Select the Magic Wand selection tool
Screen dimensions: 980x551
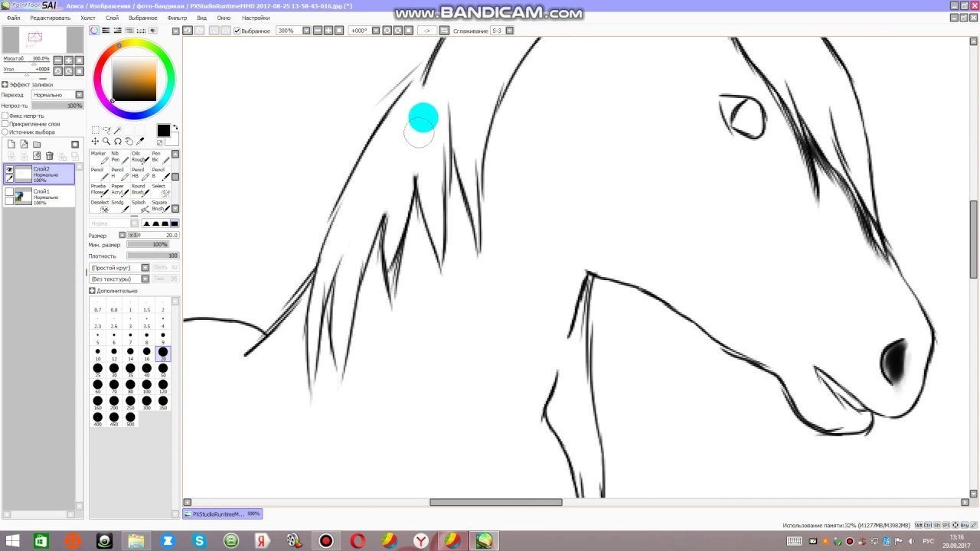(117, 130)
